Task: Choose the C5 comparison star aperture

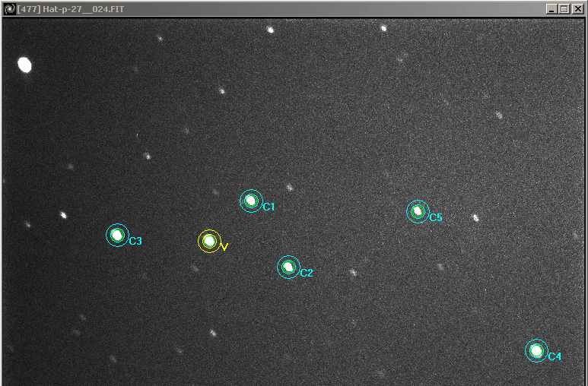Action: (x=417, y=211)
